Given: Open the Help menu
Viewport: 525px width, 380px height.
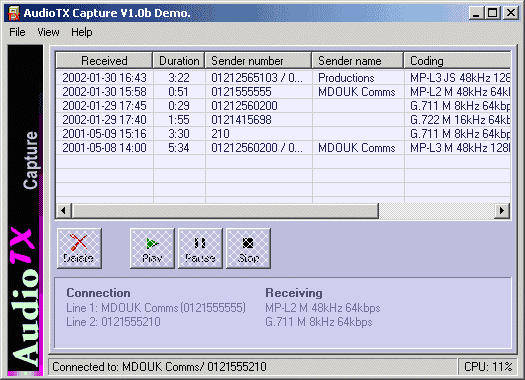Looking at the screenshot, I should pyautogui.click(x=82, y=32).
